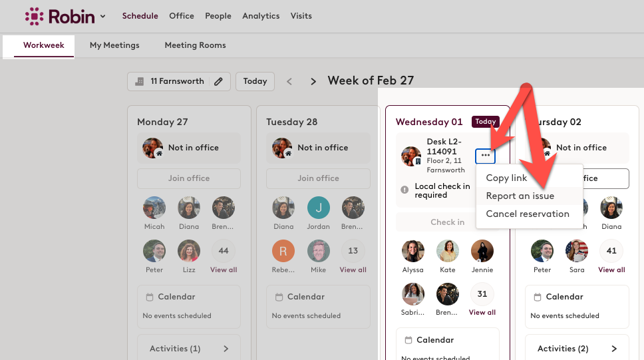Click the pencil edit icon beside 11 Farnsworth
The image size is (644, 360).
point(218,81)
